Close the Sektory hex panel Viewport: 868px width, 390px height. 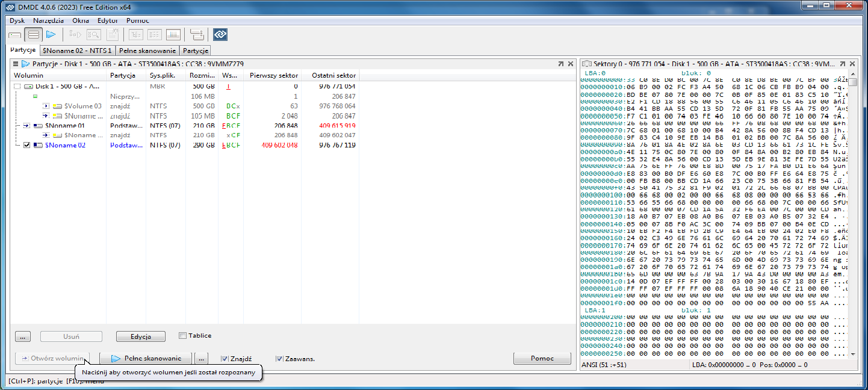pos(852,63)
